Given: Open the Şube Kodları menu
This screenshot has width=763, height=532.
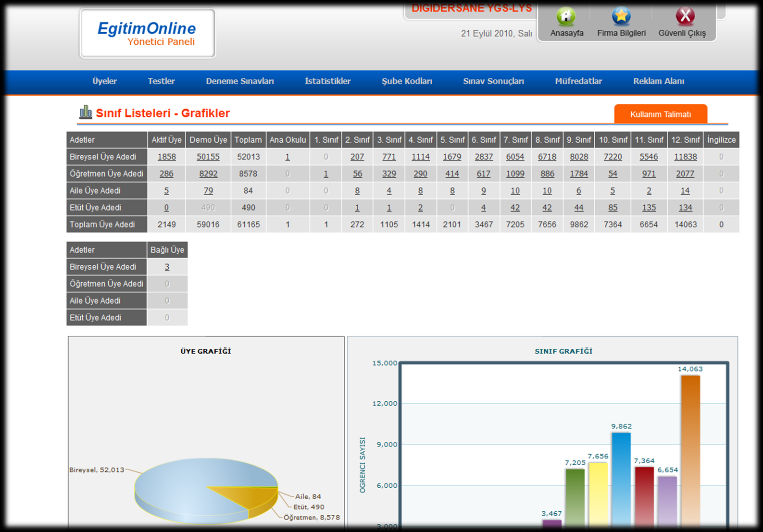Looking at the screenshot, I should click(x=407, y=81).
